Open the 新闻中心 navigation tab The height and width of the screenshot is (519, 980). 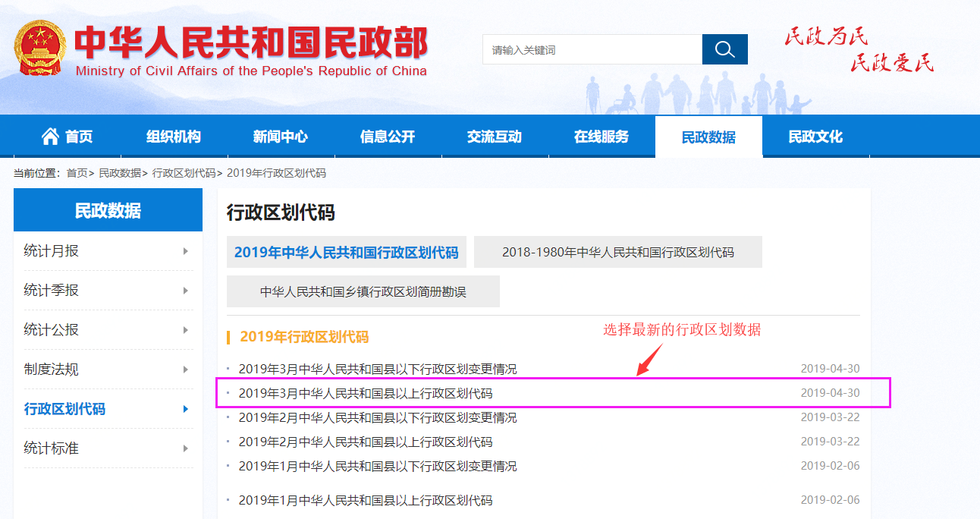(281, 137)
